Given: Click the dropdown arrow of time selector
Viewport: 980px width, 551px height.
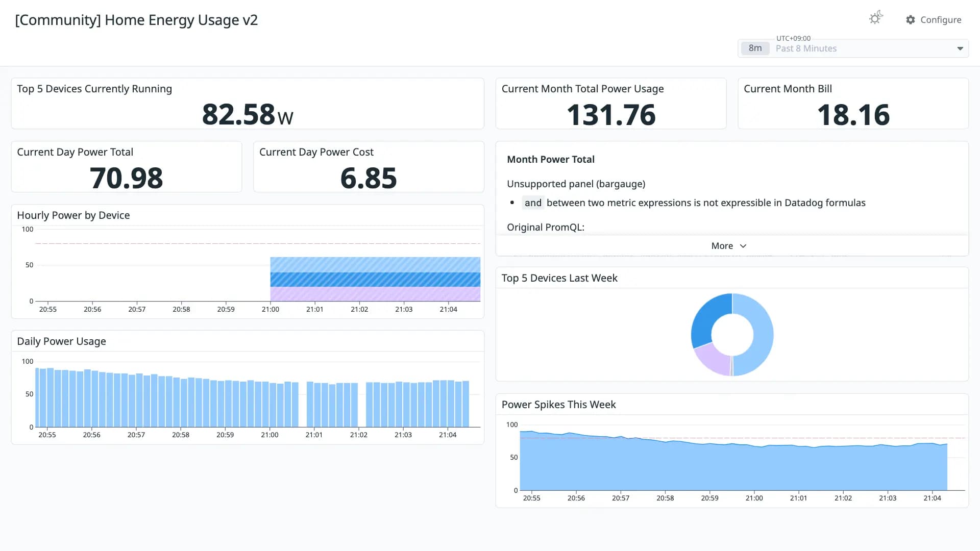Looking at the screenshot, I should 960,48.
